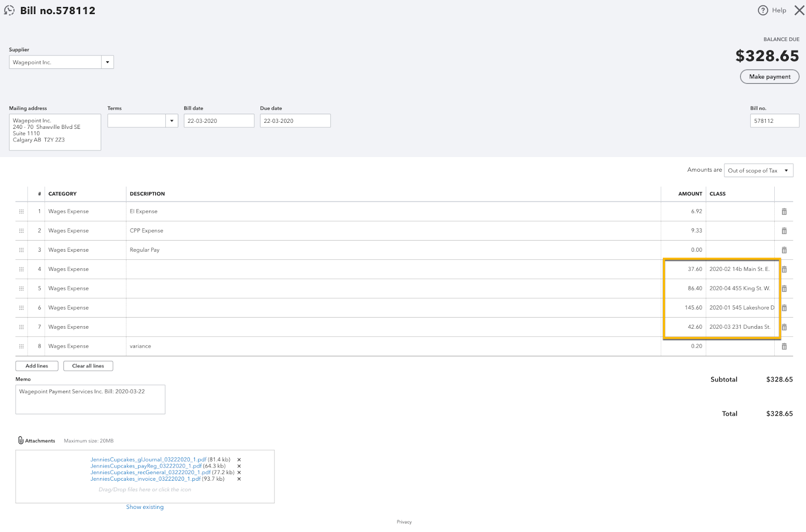806x532 pixels.
Task: Click the Add lines button
Action: click(x=37, y=366)
